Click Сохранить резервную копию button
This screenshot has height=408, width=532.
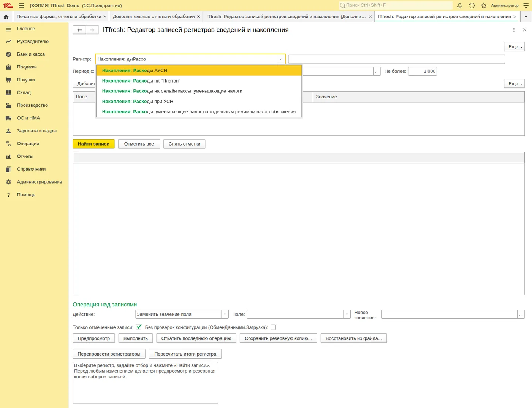tap(278, 338)
